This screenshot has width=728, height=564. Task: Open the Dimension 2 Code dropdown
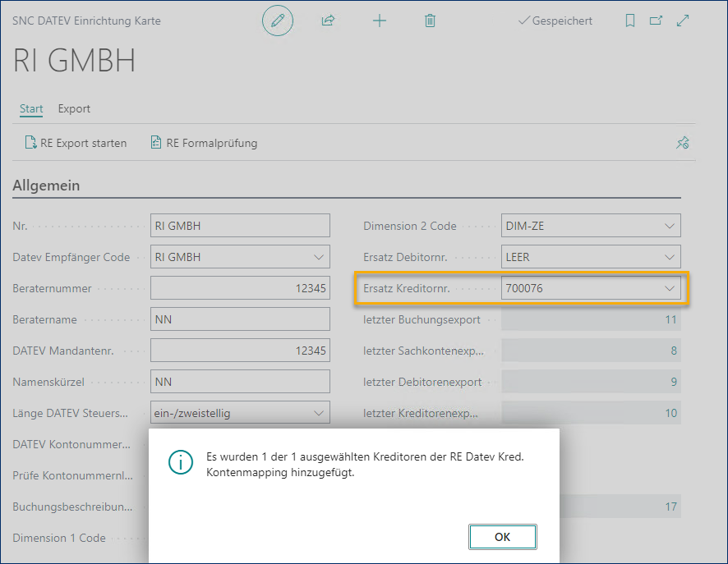click(670, 225)
